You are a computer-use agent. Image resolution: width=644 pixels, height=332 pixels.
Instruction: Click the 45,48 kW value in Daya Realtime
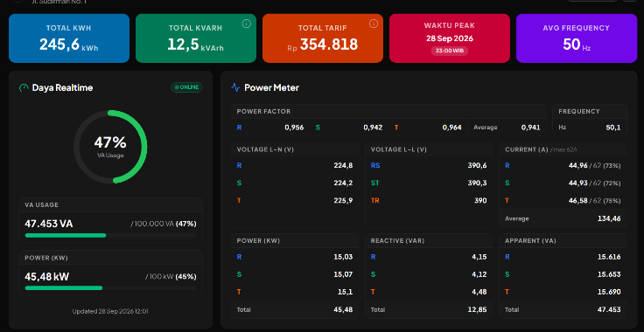click(47, 277)
